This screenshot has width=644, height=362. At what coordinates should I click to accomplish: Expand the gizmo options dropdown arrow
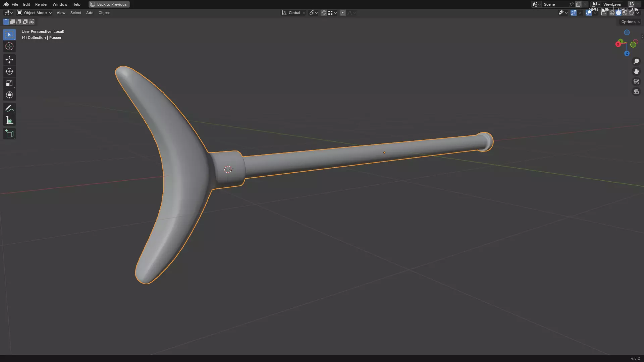580,13
